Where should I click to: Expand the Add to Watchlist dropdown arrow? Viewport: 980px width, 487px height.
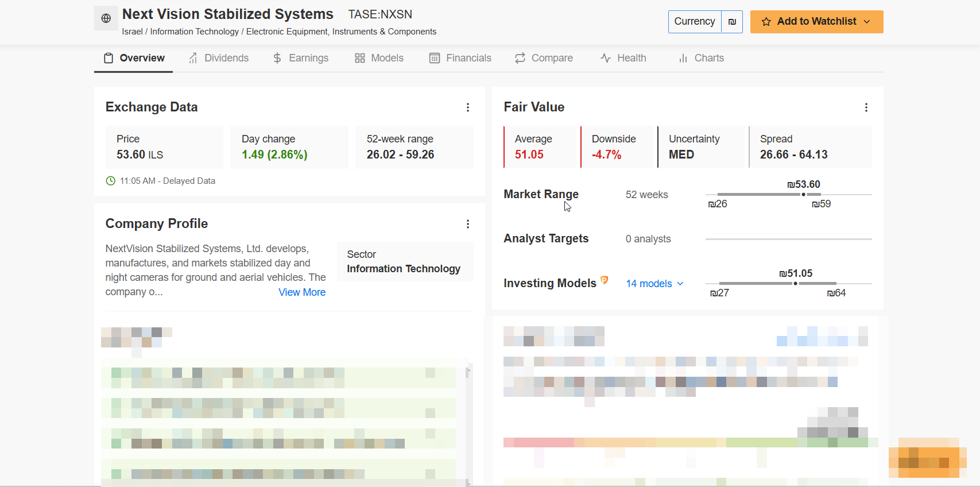(x=867, y=22)
